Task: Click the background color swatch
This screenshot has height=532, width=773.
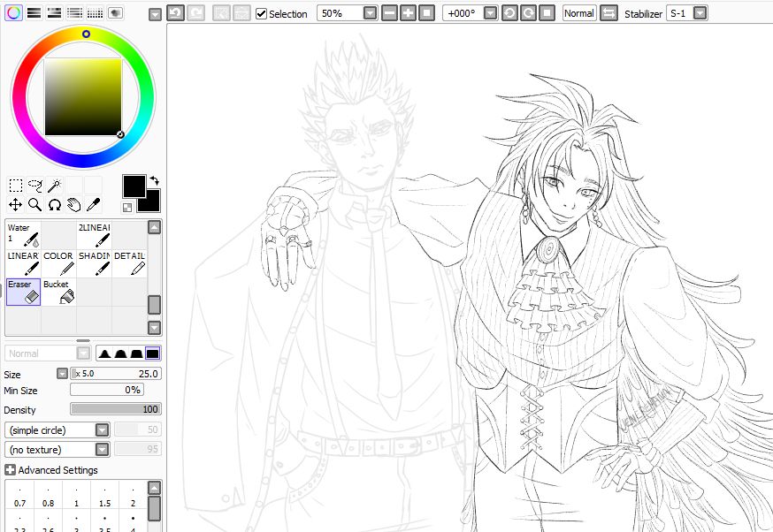Action: tap(152, 204)
